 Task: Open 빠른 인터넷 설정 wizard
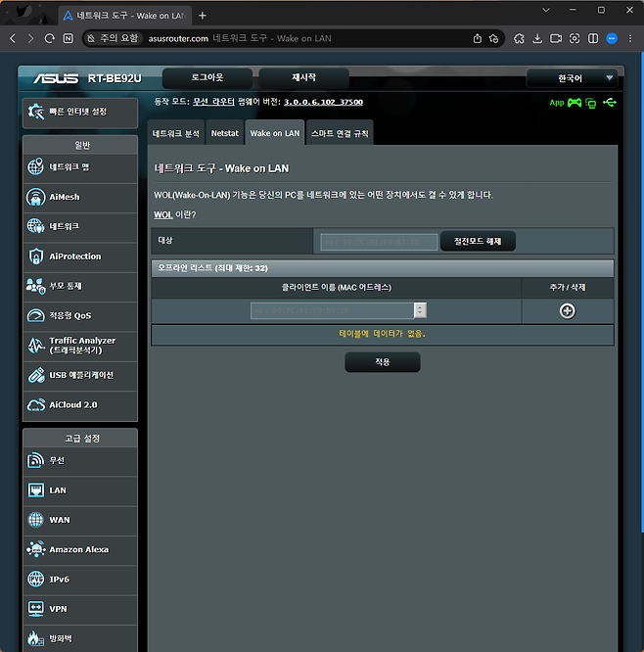tap(79, 111)
